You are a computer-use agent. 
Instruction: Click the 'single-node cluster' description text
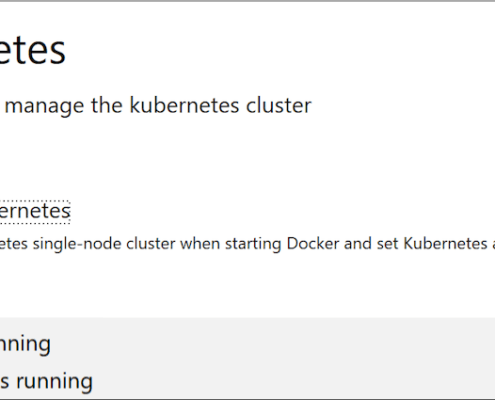pos(104,244)
